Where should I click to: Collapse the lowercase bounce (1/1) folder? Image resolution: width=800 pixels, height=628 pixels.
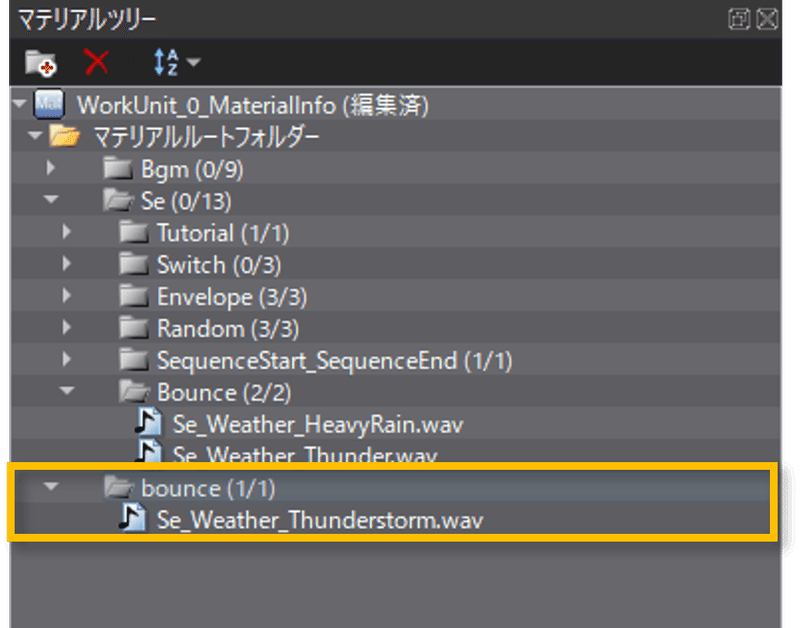(51, 486)
